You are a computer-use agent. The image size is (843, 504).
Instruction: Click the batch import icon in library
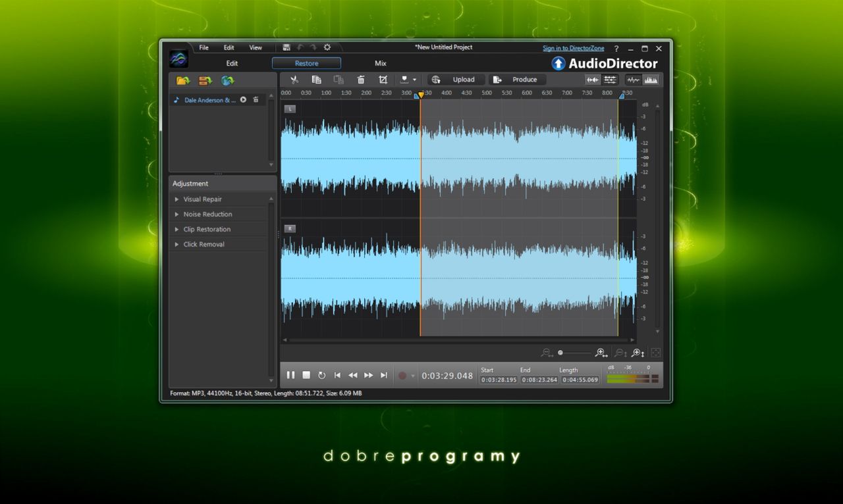click(x=205, y=80)
